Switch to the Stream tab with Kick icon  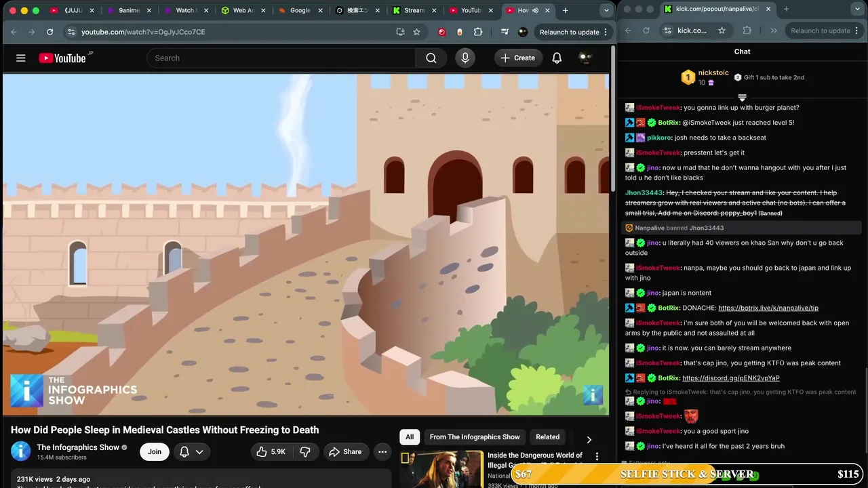tap(414, 10)
